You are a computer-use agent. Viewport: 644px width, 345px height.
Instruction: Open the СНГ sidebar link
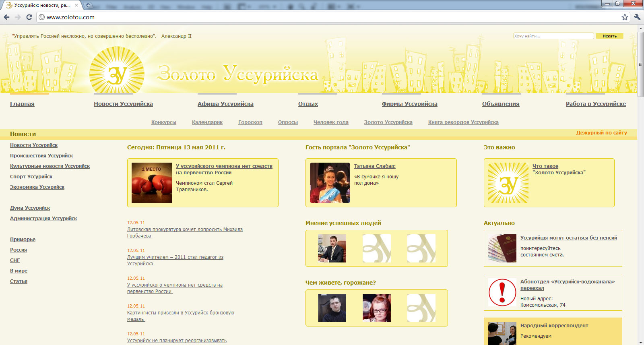[15, 260]
